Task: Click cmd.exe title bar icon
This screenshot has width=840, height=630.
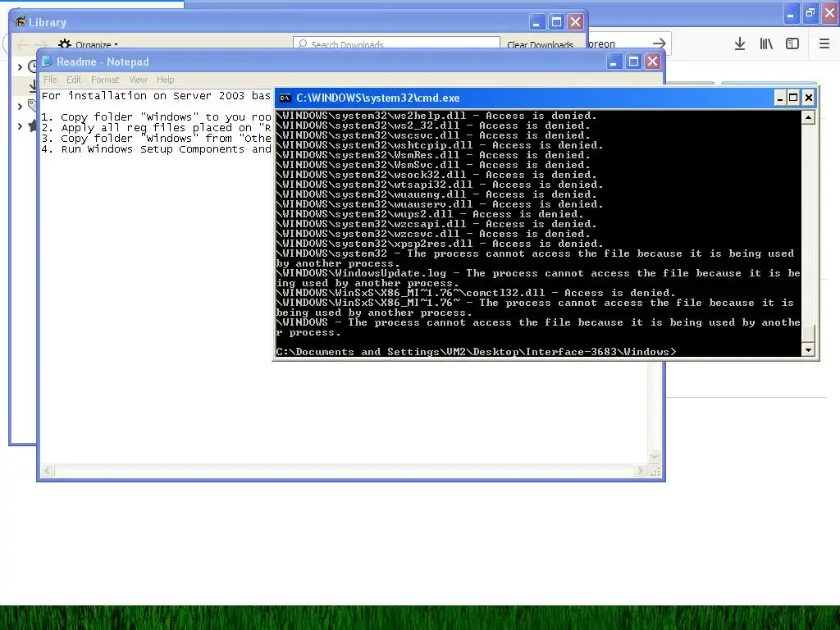Action: coord(285,98)
